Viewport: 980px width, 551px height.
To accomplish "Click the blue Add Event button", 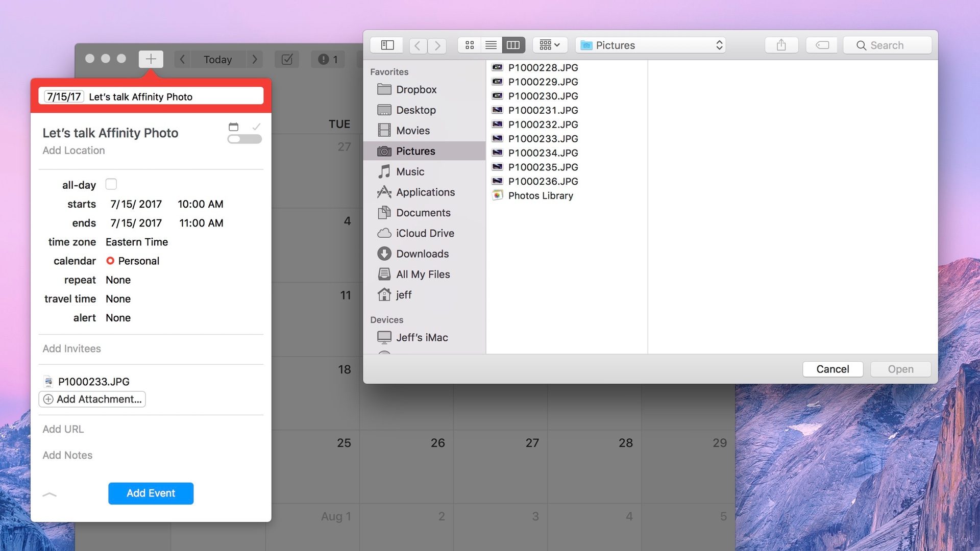I will pos(151,493).
